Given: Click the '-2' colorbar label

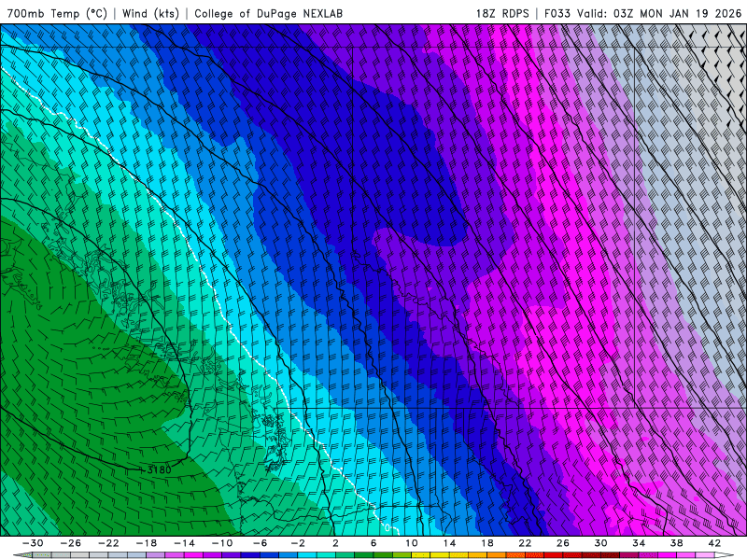Looking at the screenshot, I should click(x=298, y=543).
